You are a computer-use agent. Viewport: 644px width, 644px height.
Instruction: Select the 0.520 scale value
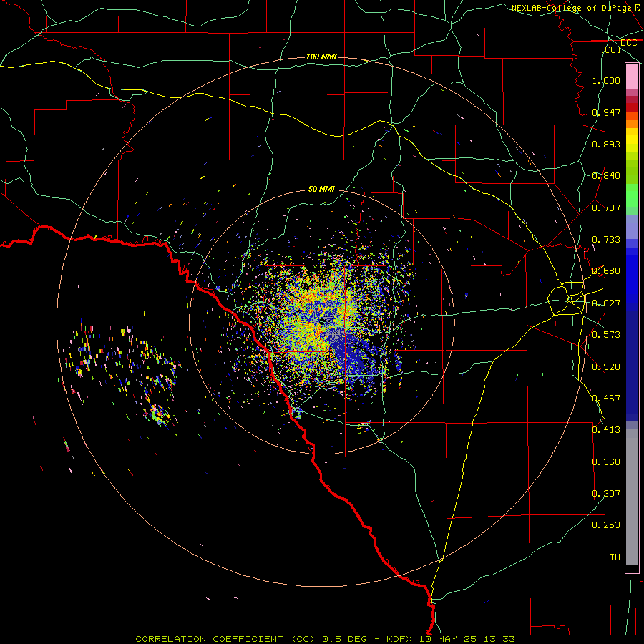click(x=606, y=367)
